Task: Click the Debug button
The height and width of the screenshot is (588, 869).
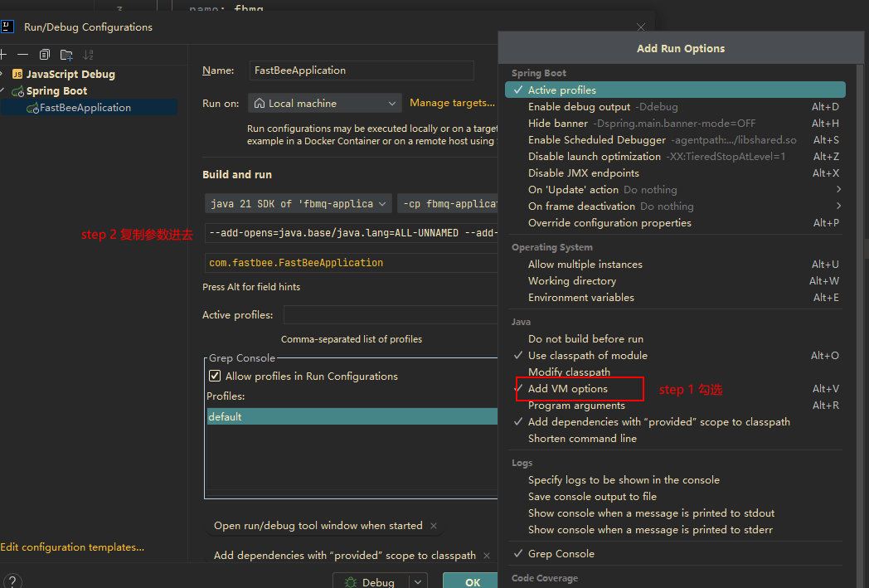Action: point(371,582)
